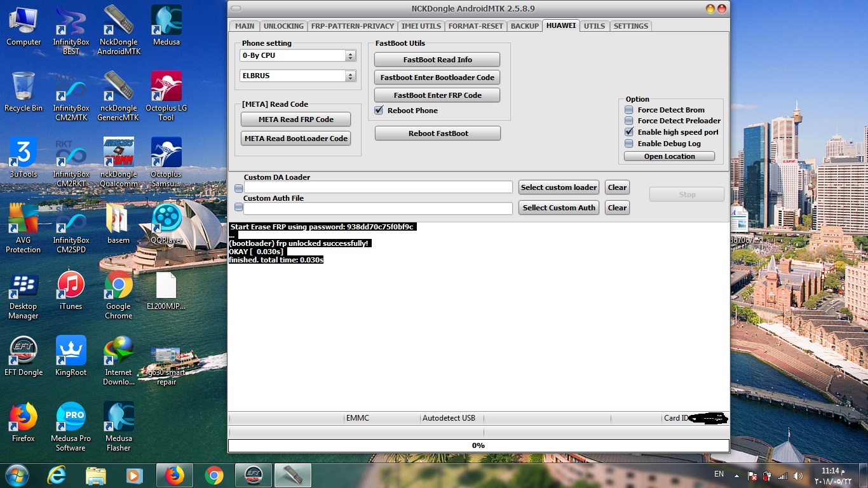Image resolution: width=868 pixels, height=488 pixels.
Task: Enable Force Detect Brom option
Action: [629, 110]
